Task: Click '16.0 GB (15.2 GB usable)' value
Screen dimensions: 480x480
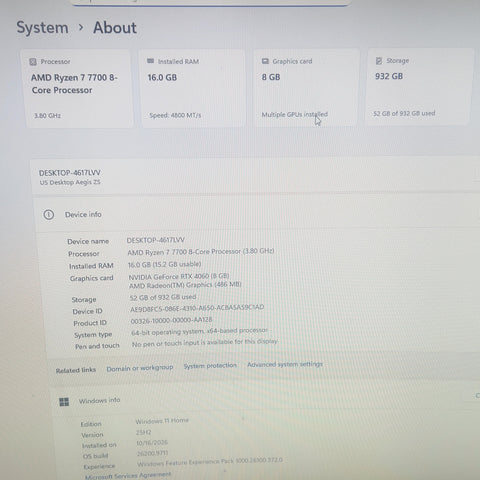Action: (165, 264)
